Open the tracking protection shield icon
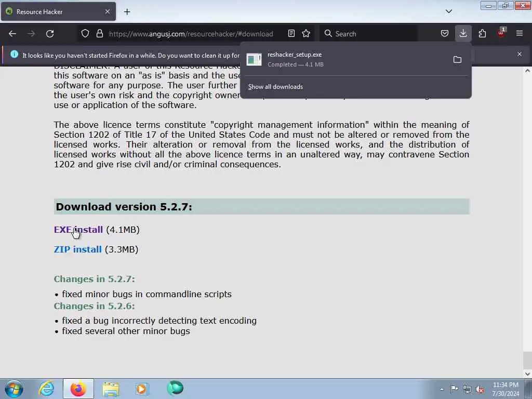The width and height of the screenshot is (532, 399). (x=85, y=34)
